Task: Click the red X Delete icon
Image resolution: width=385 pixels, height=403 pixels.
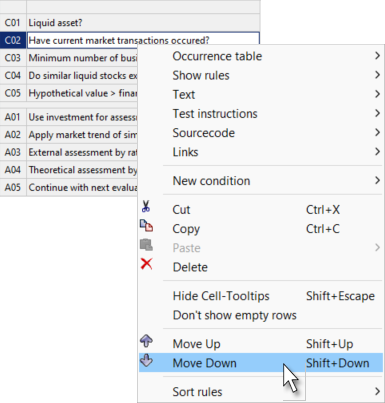Action: point(146,264)
